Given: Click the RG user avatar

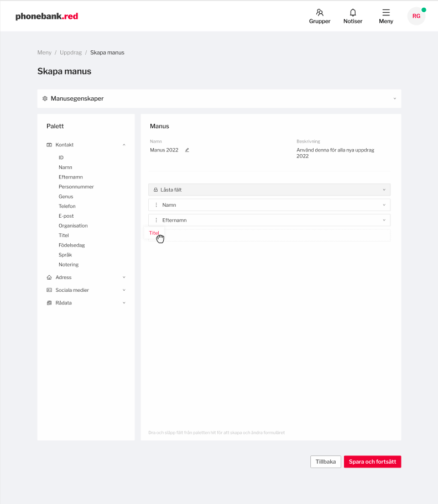Looking at the screenshot, I should point(416,16).
